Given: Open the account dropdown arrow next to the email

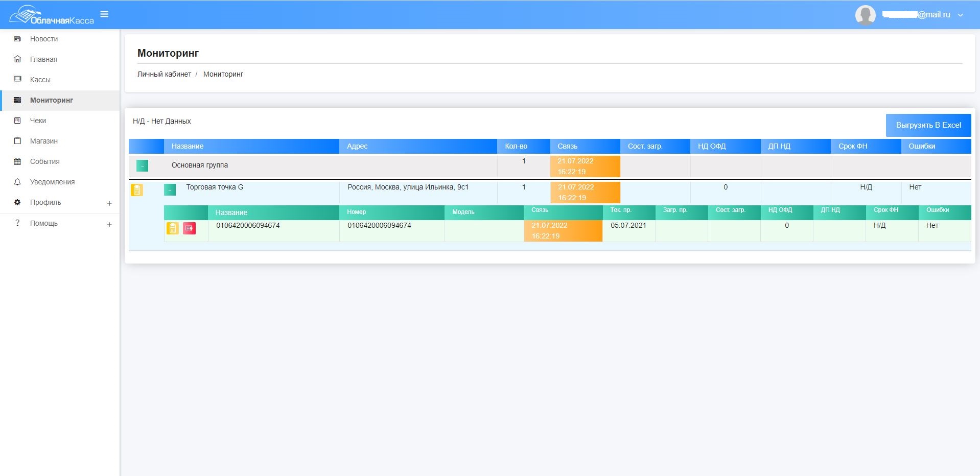Looking at the screenshot, I should (960, 15).
